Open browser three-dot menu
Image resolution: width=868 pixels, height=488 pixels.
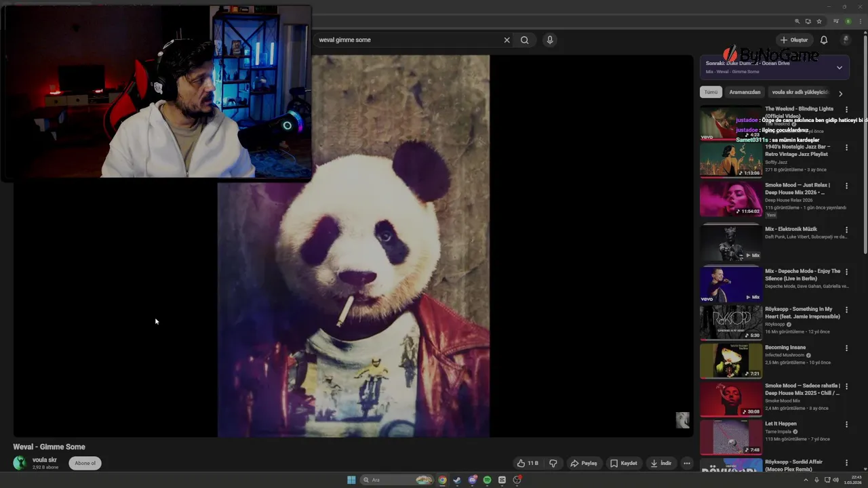coord(859,21)
